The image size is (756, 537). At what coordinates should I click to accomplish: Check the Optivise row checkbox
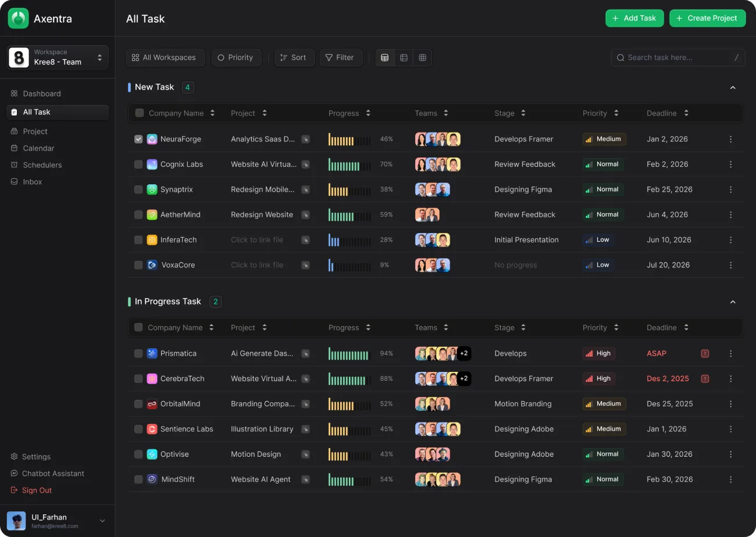coord(138,454)
